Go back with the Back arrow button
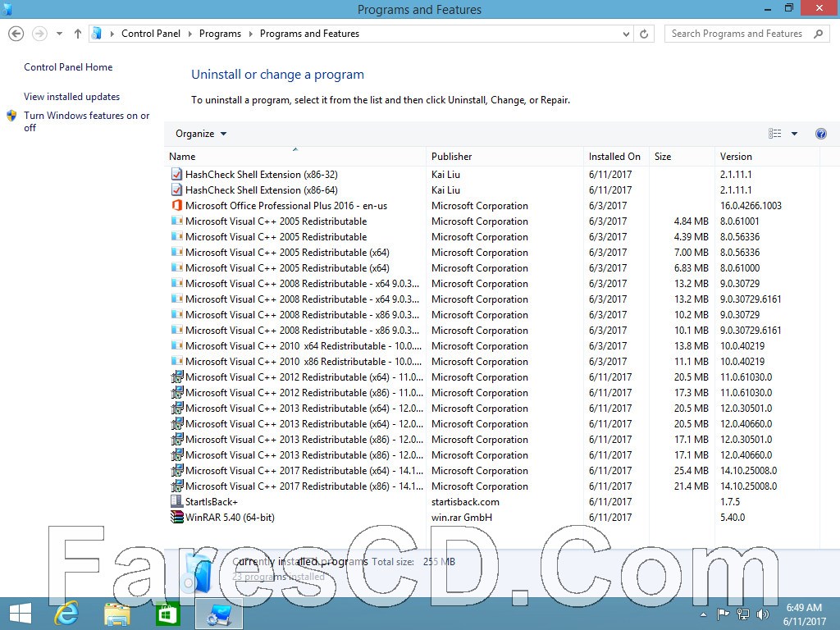The width and height of the screenshot is (840, 630). click(16, 34)
